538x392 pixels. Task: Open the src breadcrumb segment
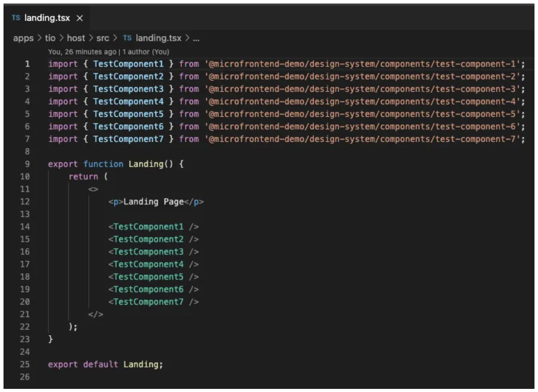click(x=103, y=38)
